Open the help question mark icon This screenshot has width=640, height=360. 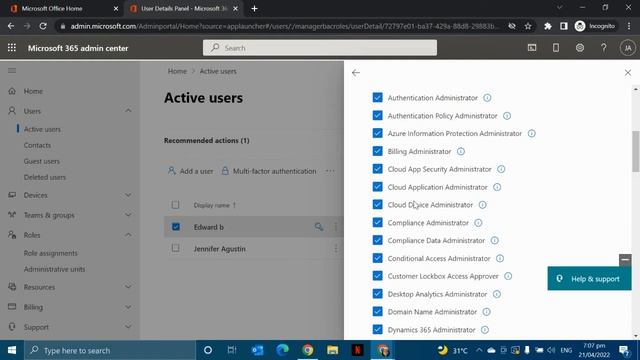point(604,48)
